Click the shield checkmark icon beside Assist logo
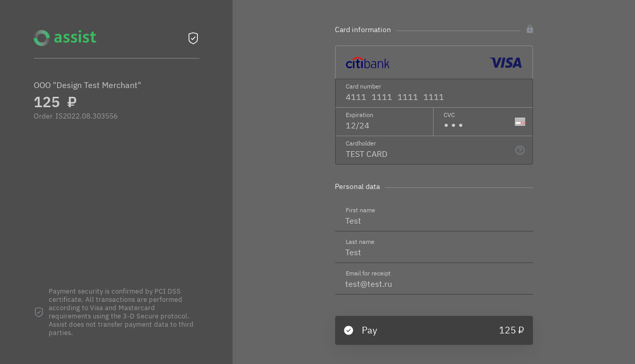Screen dimensions: 635x364 (x=193, y=38)
